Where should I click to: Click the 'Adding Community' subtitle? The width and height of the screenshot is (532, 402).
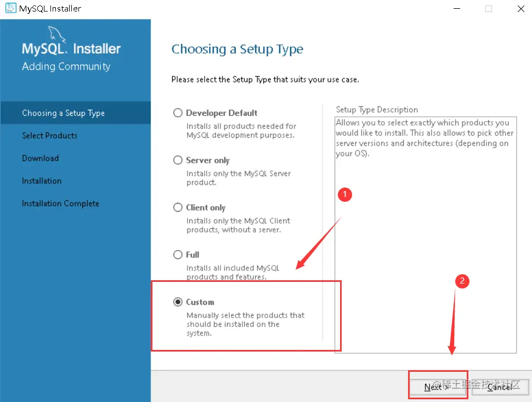tap(66, 66)
